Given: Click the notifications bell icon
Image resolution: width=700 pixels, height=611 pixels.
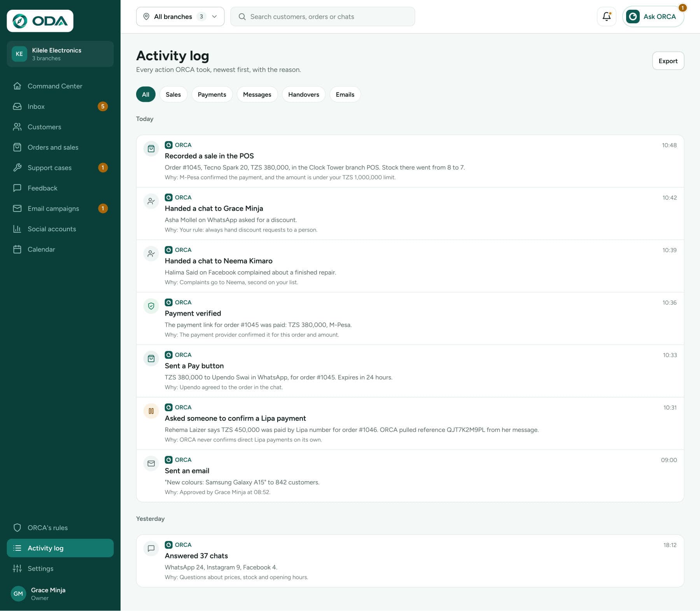Looking at the screenshot, I should coord(606,16).
